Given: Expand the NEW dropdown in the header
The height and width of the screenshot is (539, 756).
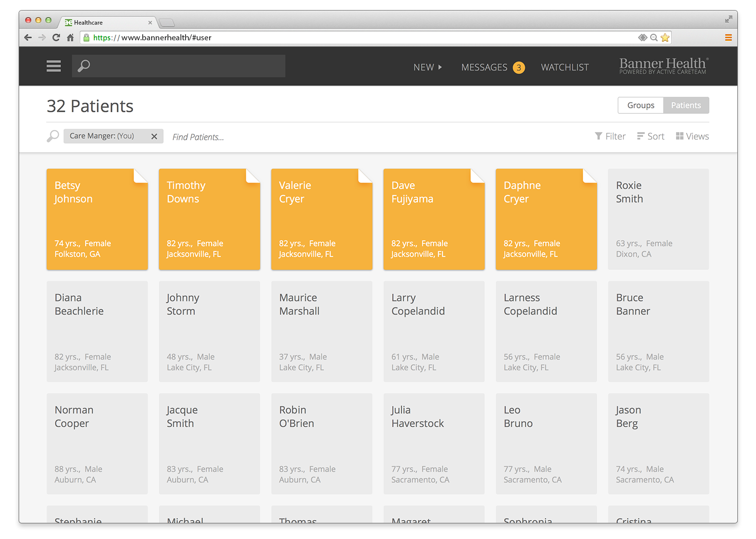Looking at the screenshot, I should click(427, 67).
